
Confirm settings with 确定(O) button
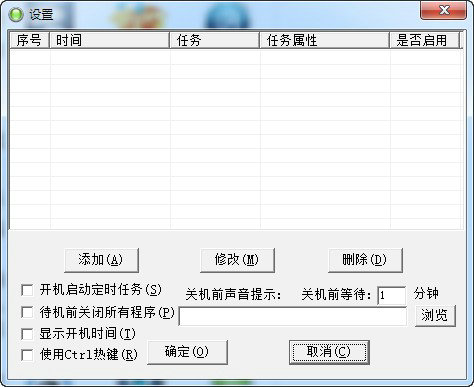pos(187,352)
